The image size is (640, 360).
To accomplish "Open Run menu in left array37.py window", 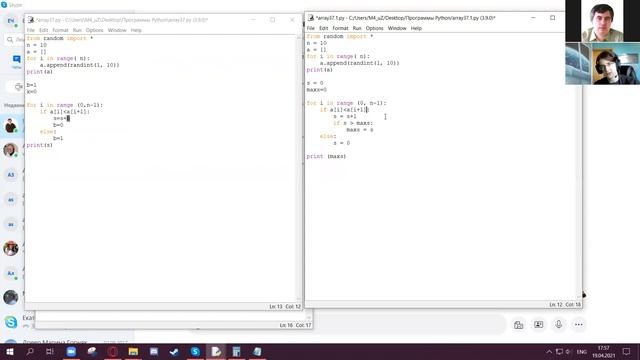I will coord(77,30).
